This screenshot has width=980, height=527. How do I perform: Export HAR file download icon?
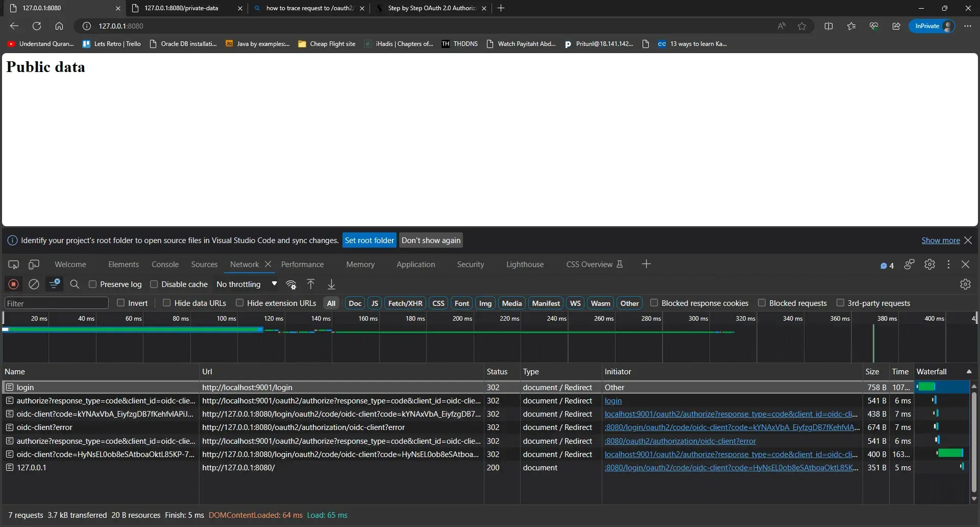tap(331, 284)
